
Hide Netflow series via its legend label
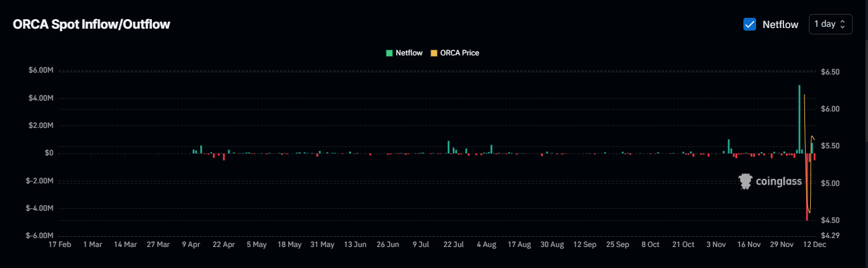pos(409,53)
